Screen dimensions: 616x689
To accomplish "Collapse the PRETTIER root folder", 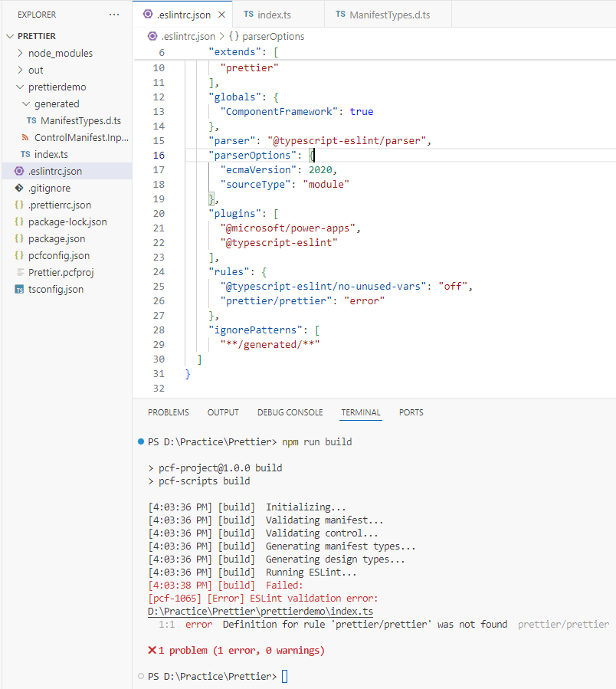I will coord(10,36).
